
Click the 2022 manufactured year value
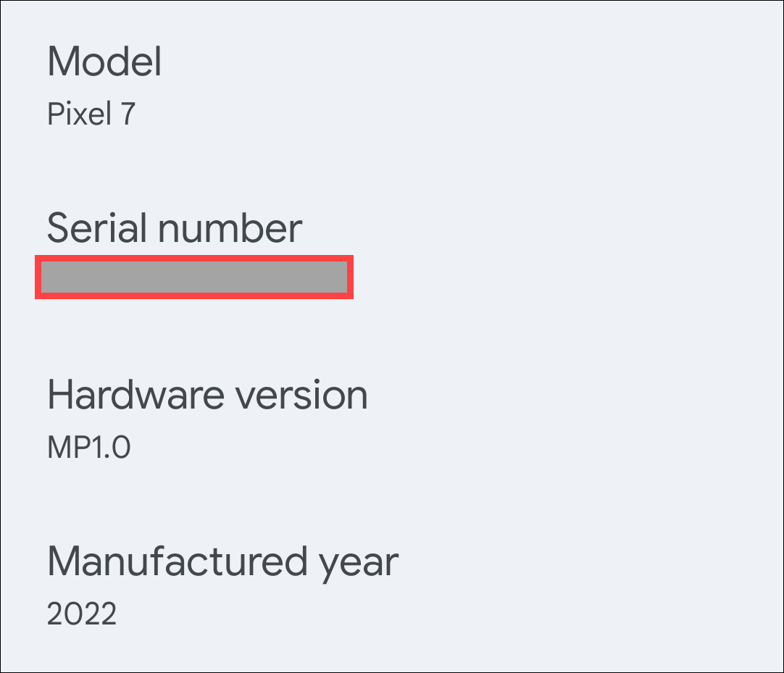click(82, 614)
